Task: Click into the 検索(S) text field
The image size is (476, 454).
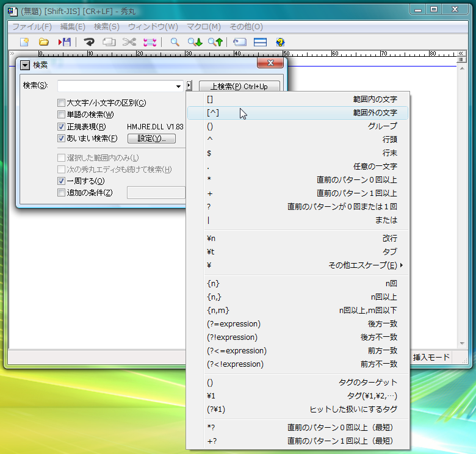Action: [116, 86]
